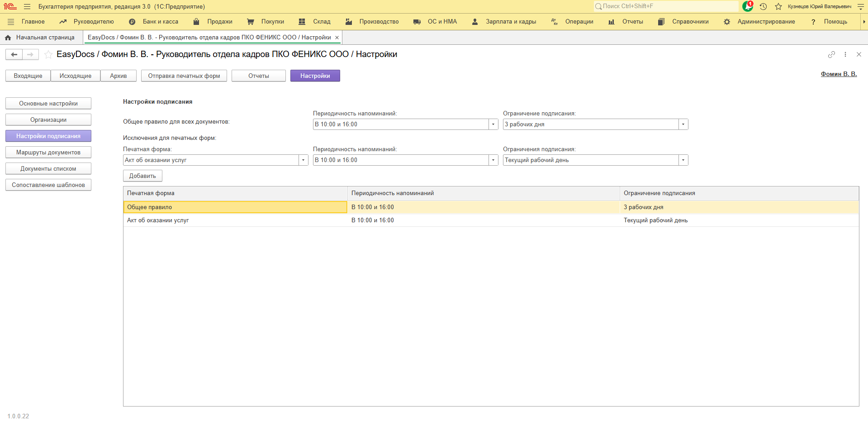Viewport: 868px width, 426px height.
Task: Open the hamburger functions menu icon
Action: [x=27, y=6]
